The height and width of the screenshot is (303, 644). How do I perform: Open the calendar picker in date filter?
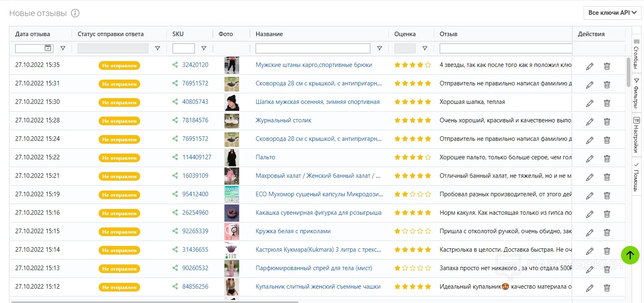(48, 48)
